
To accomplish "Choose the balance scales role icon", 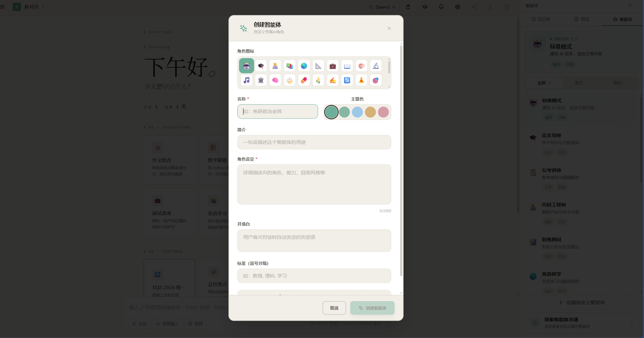I will tap(290, 80).
